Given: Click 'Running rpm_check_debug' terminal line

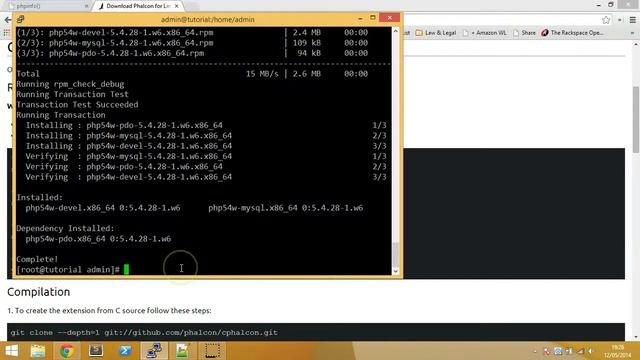Looking at the screenshot, I should point(70,84).
